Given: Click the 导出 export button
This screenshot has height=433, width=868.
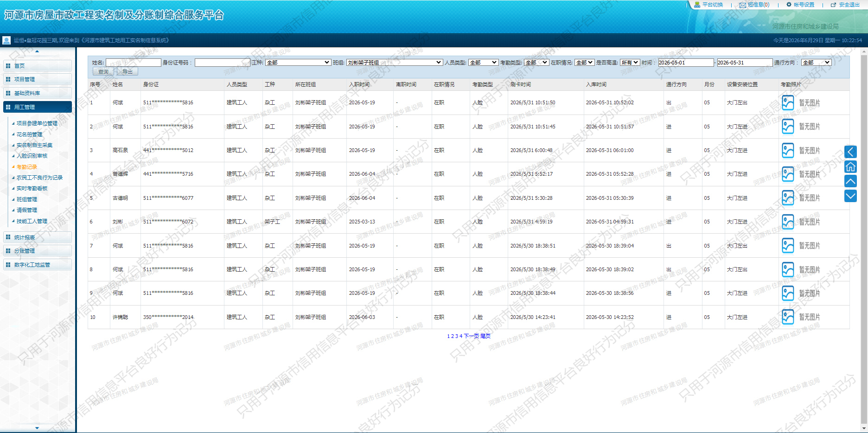Looking at the screenshot, I should coord(128,72).
